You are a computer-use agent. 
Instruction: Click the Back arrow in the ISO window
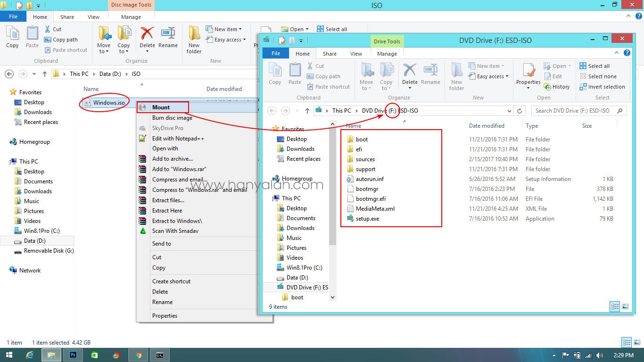[x=9, y=74]
